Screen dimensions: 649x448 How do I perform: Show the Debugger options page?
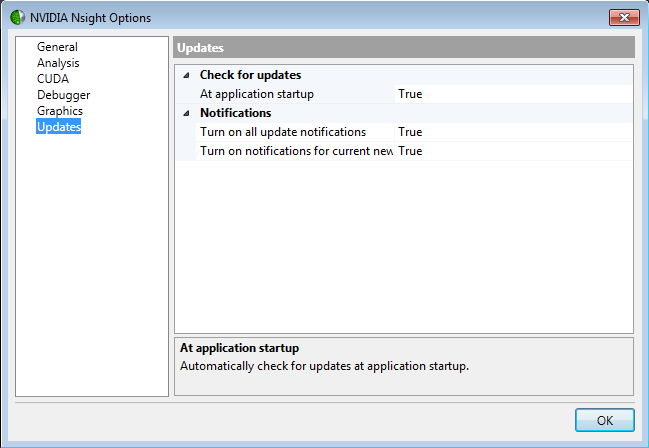63,95
